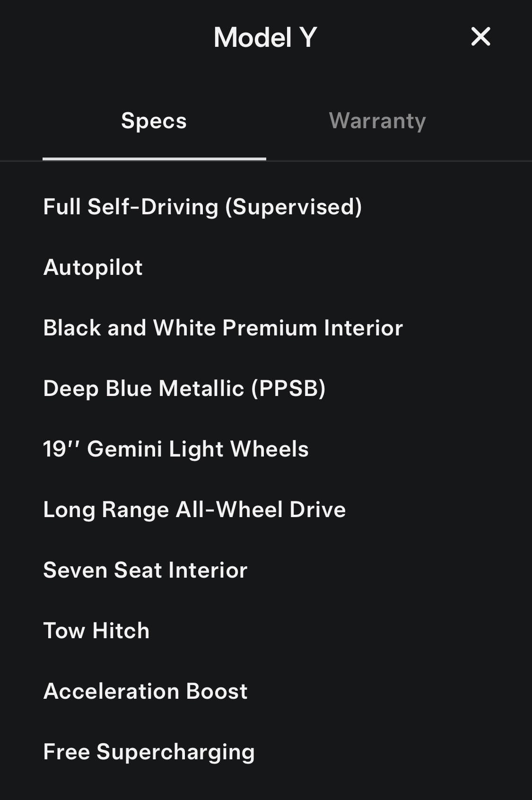Click Black and White Premium Interior
The width and height of the screenshot is (532, 800).
point(223,328)
